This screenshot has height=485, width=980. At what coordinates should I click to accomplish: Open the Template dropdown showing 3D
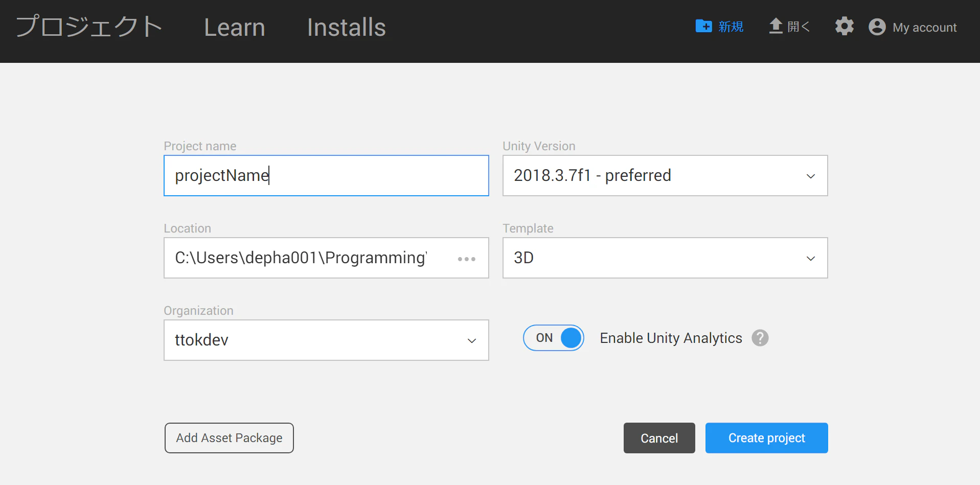[x=665, y=258]
